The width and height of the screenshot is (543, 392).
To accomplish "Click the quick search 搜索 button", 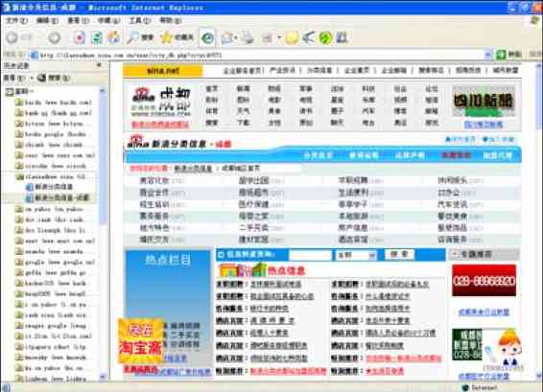I will click(x=399, y=255).
